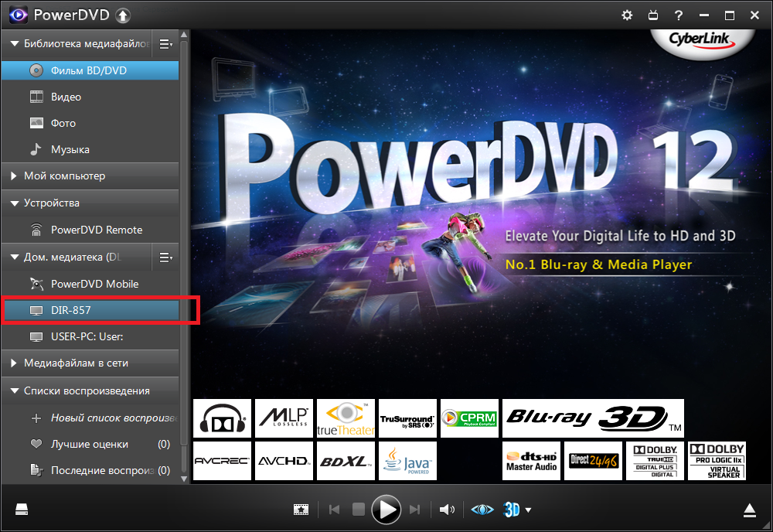
Task: Open Библиотека медиафайлов list menu button
Action: pyautogui.click(x=165, y=44)
